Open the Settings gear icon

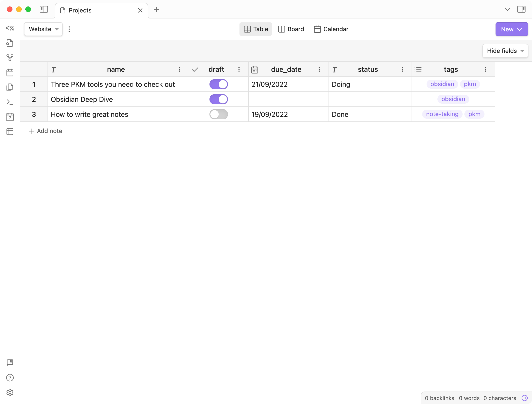(x=10, y=392)
